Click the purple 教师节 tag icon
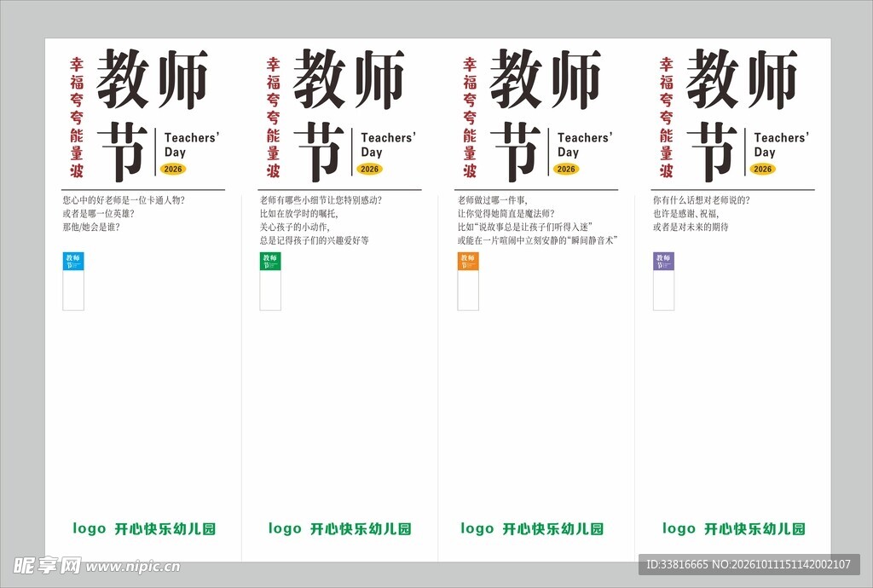 (663, 261)
